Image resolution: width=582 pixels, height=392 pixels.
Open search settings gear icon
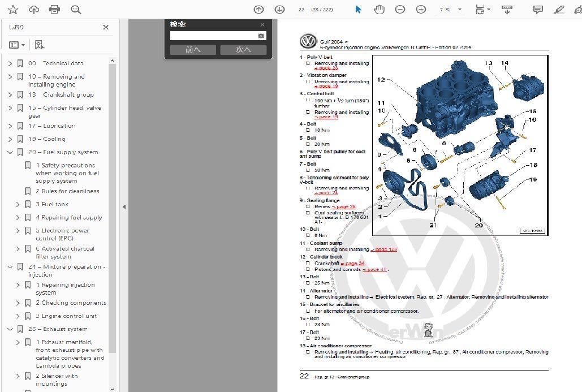[x=261, y=36]
